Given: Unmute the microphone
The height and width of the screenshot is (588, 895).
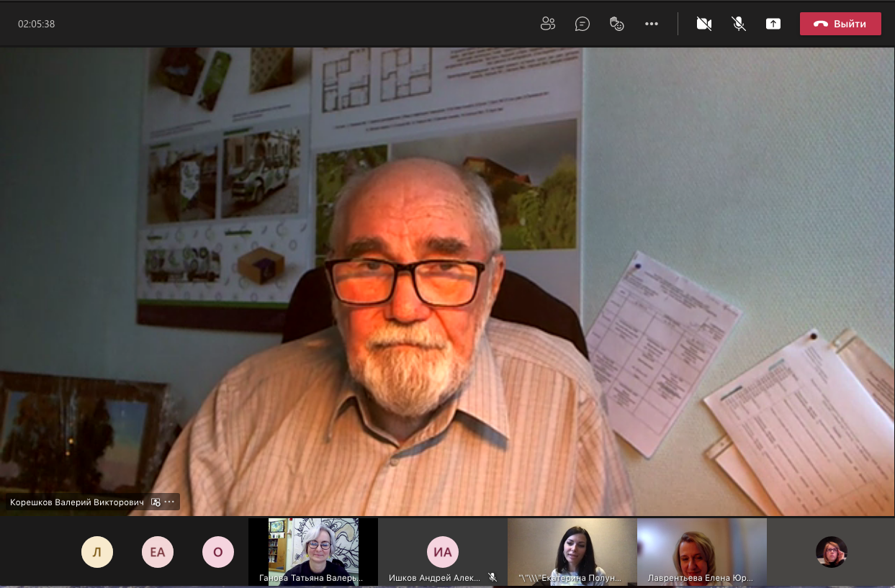Looking at the screenshot, I should [739, 24].
